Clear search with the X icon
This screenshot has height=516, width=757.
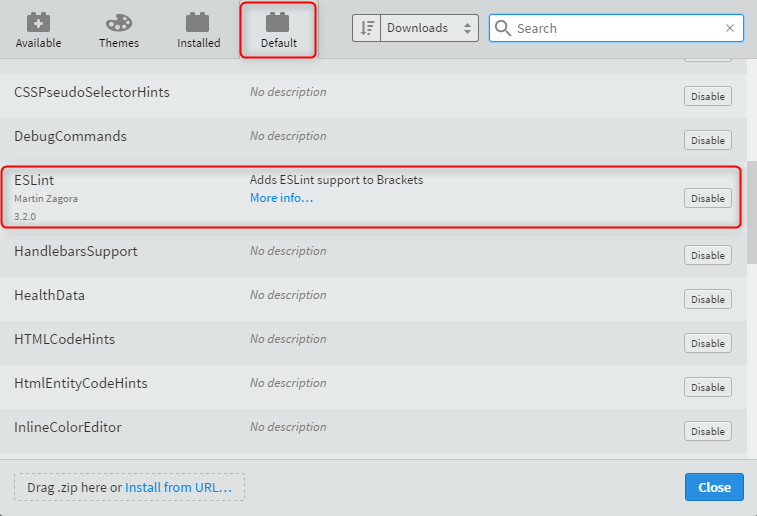coord(729,28)
